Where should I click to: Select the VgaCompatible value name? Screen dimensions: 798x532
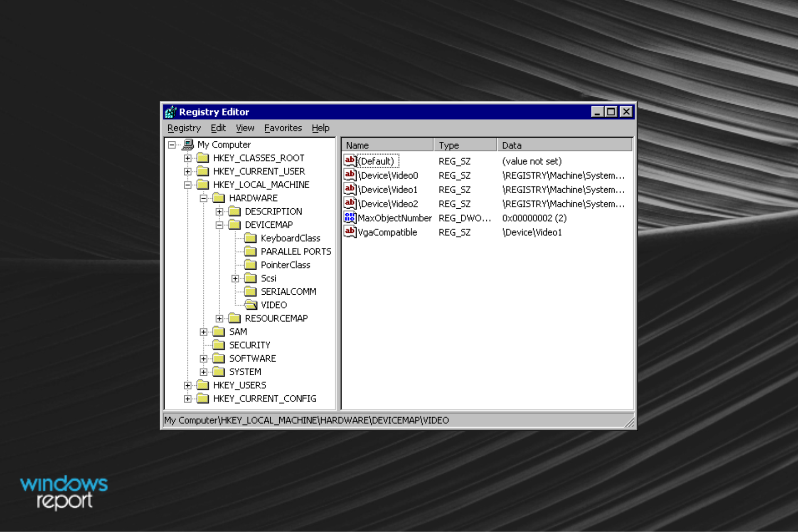pyautogui.click(x=387, y=232)
